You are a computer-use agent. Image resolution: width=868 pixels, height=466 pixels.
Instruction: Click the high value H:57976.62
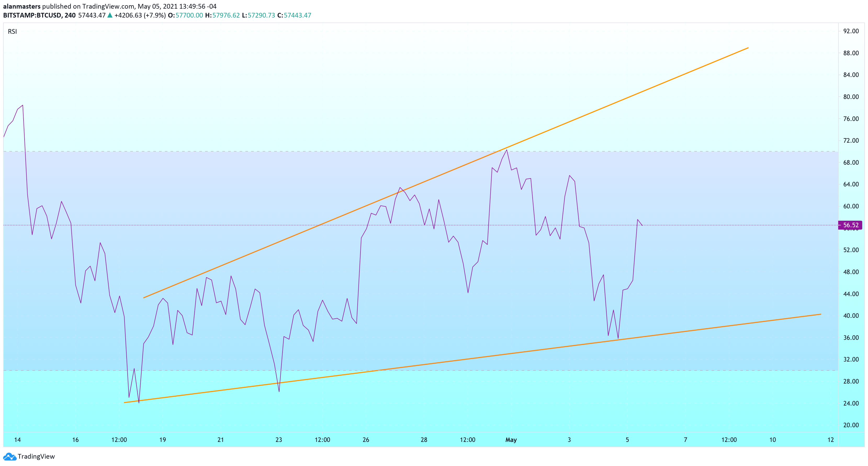click(x=222, y=15)
